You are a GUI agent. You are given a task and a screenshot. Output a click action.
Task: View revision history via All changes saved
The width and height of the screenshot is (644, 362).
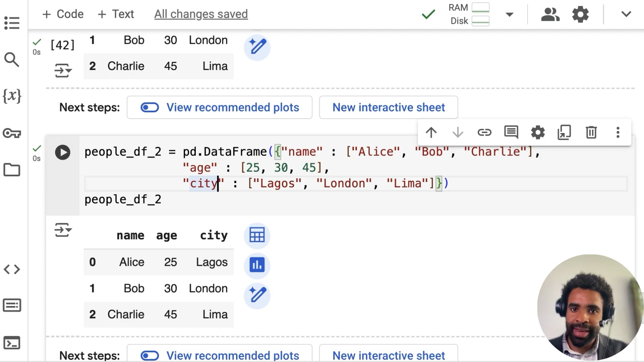tap(201, 14)
